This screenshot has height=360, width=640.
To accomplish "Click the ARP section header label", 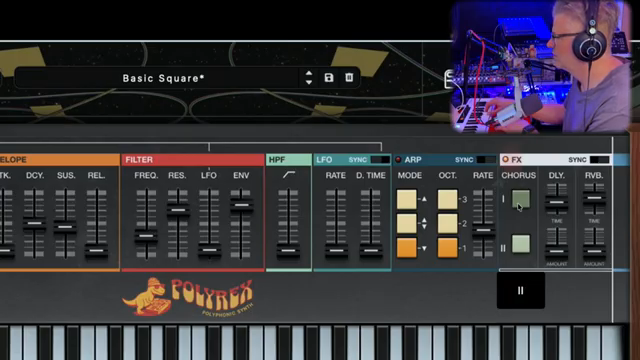I will [413, 160].
